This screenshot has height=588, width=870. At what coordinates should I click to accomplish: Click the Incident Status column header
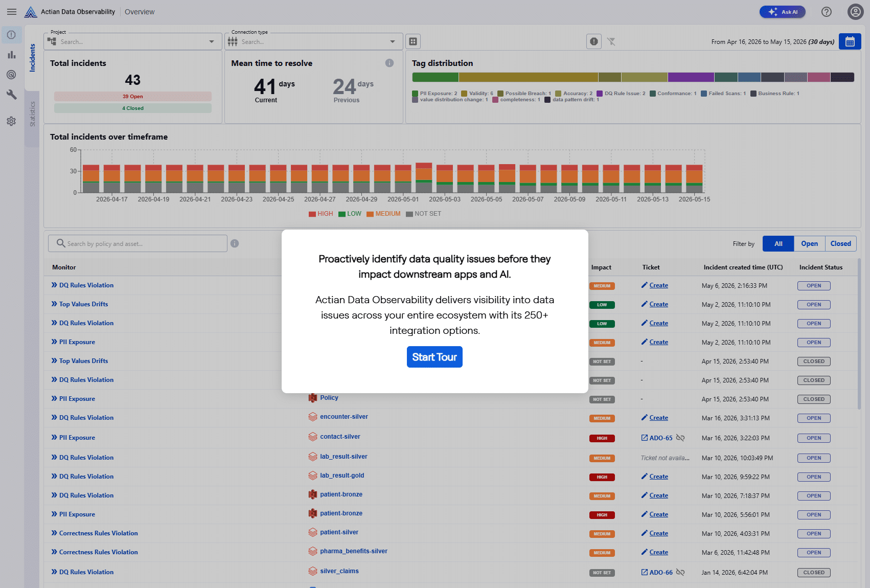click(821, 267)
